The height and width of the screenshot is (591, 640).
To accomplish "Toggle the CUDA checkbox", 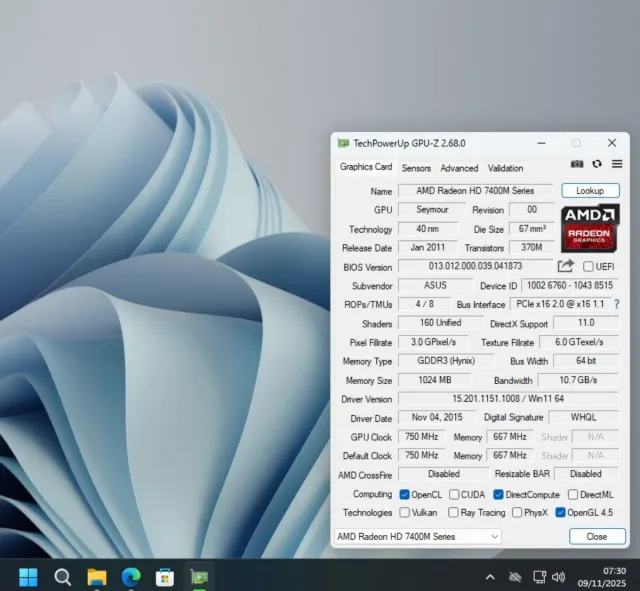I will pos(454,495).
